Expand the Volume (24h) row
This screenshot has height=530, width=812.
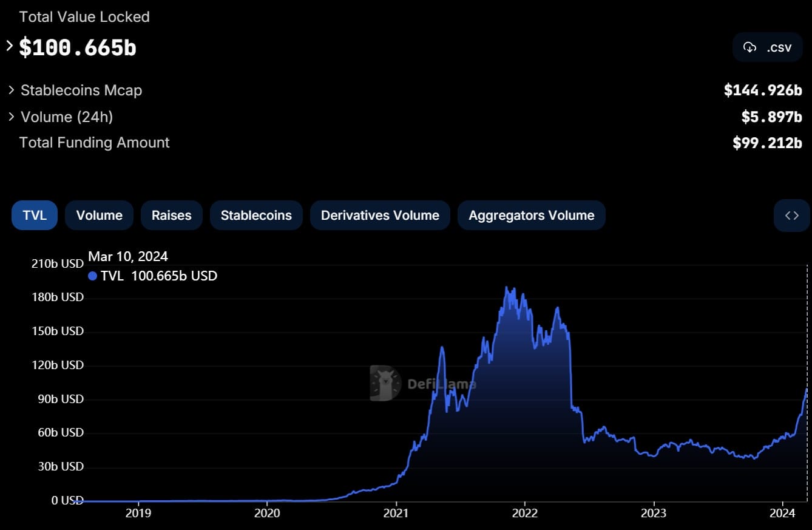coord(10,117)
